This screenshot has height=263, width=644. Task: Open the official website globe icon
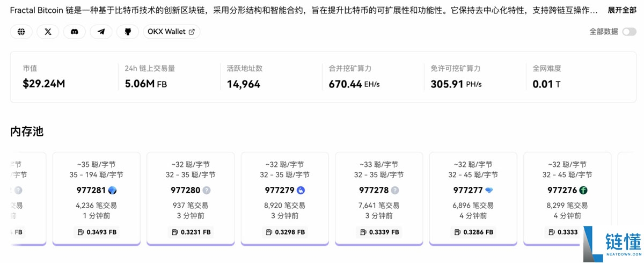pyautogui.click(x=21, y=32)
